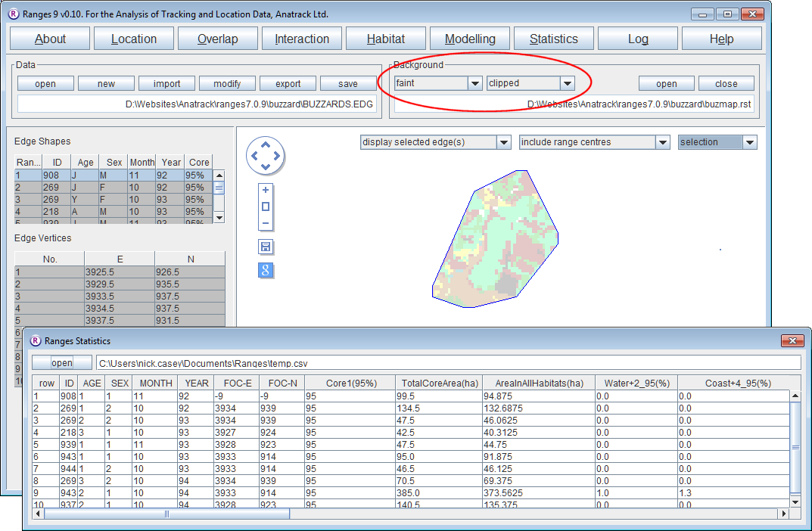Click the Data export button

point(288,83)
